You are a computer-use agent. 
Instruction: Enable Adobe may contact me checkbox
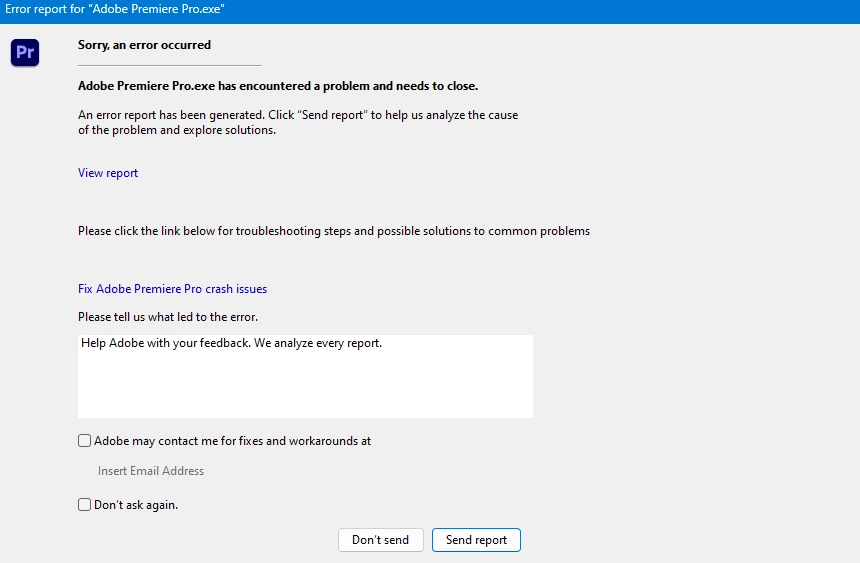coord(84,441)
